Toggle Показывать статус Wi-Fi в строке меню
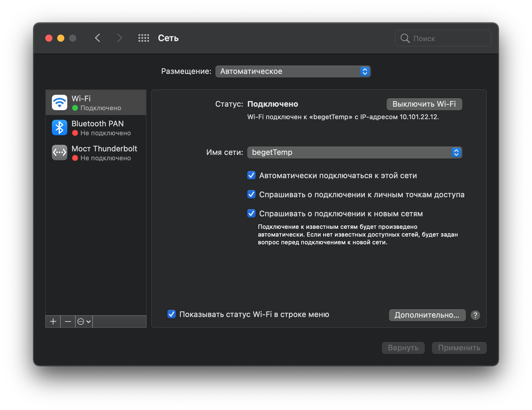This screenshot has height=410, width=532. click(x=172, y=314)
